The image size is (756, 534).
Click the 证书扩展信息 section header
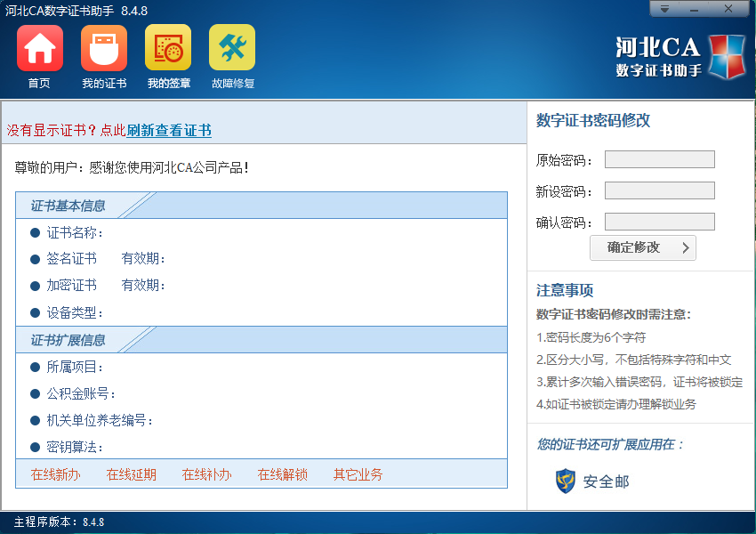tap(68, 341)
